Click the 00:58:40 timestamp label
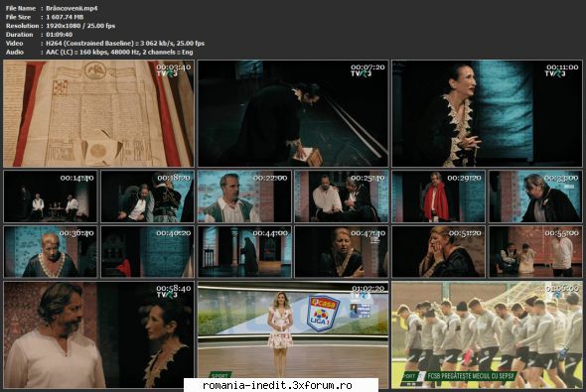586x392 pixels. click(x=174, y=288)
